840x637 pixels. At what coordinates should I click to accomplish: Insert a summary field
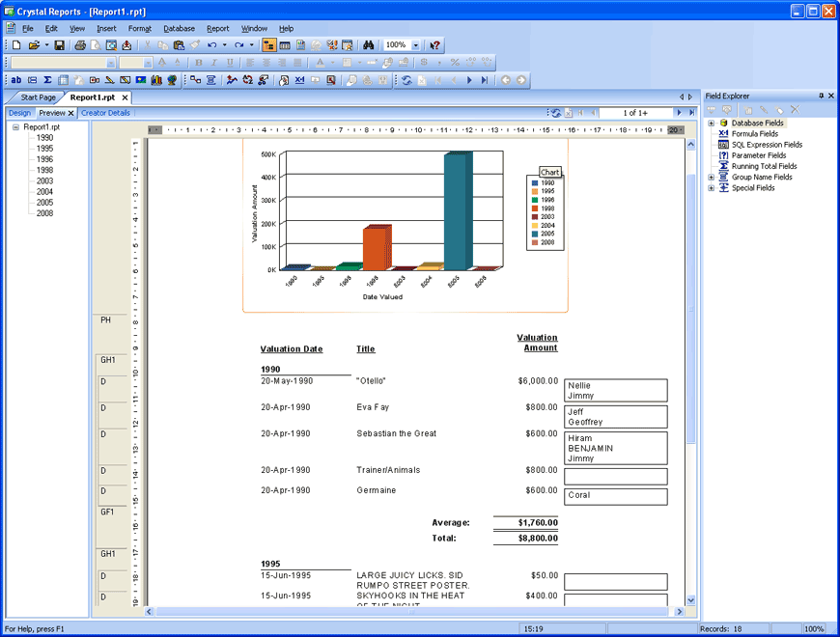[47, 80]
